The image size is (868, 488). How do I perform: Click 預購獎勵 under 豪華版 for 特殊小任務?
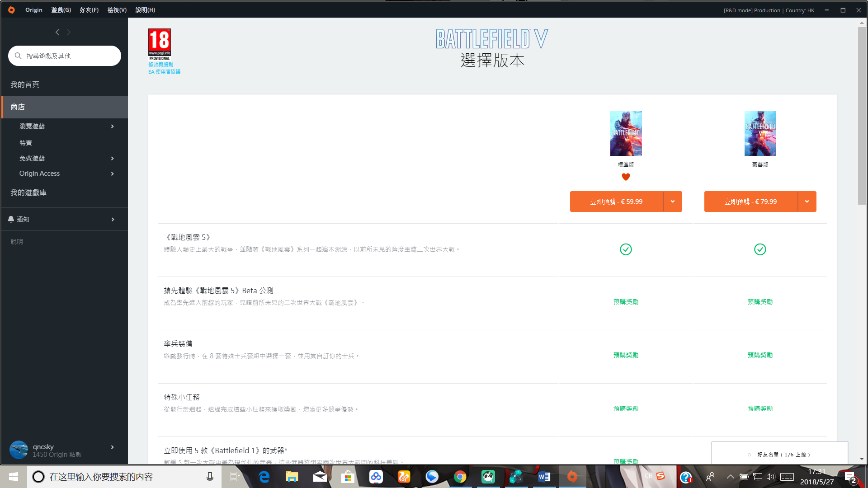click(760, 408)
